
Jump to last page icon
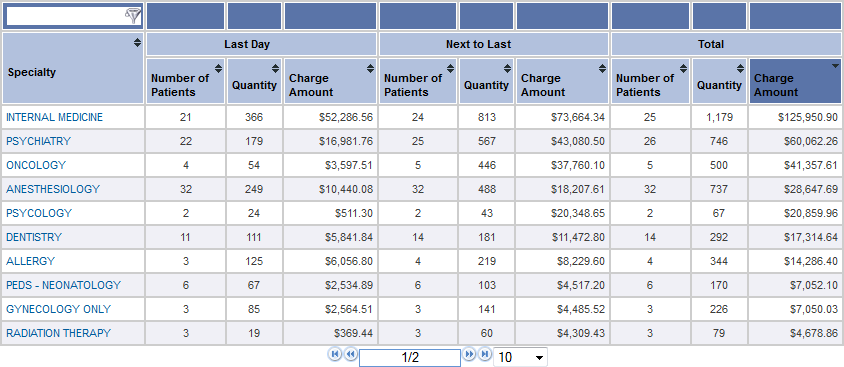coord(484,354)
